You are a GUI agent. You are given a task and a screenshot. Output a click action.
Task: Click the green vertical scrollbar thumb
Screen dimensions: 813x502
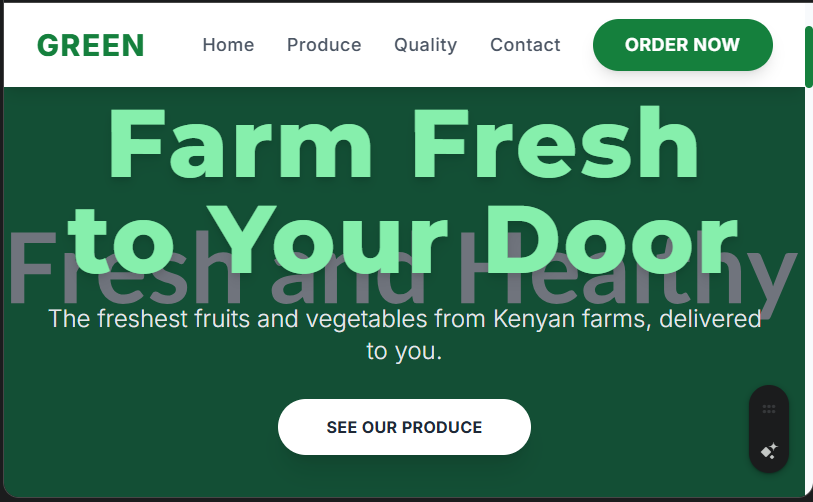point(809,57)
